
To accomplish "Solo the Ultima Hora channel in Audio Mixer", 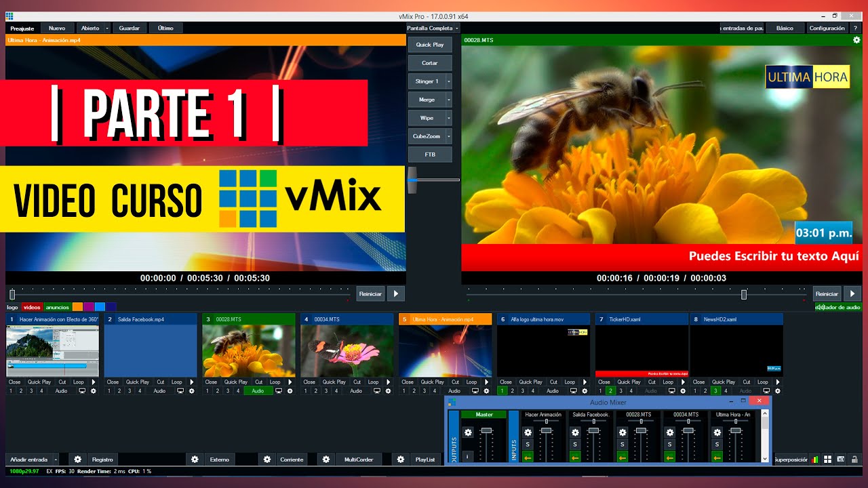I will pos(718,445).
